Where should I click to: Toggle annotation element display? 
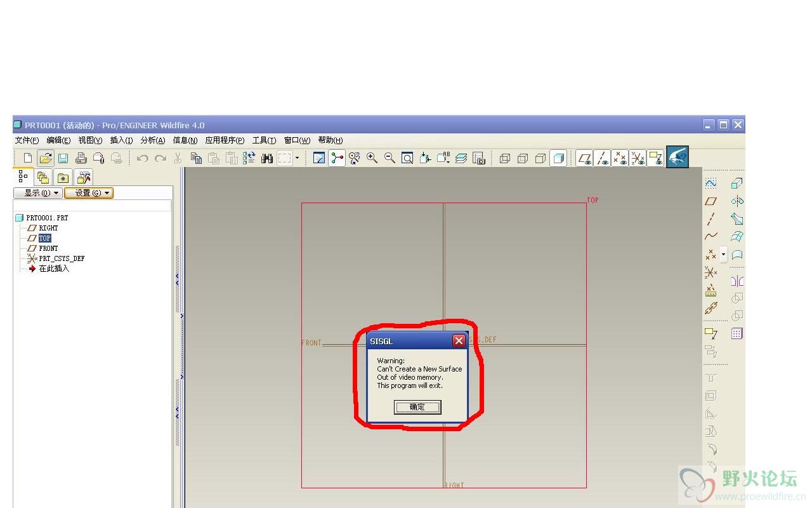(656, 158)
